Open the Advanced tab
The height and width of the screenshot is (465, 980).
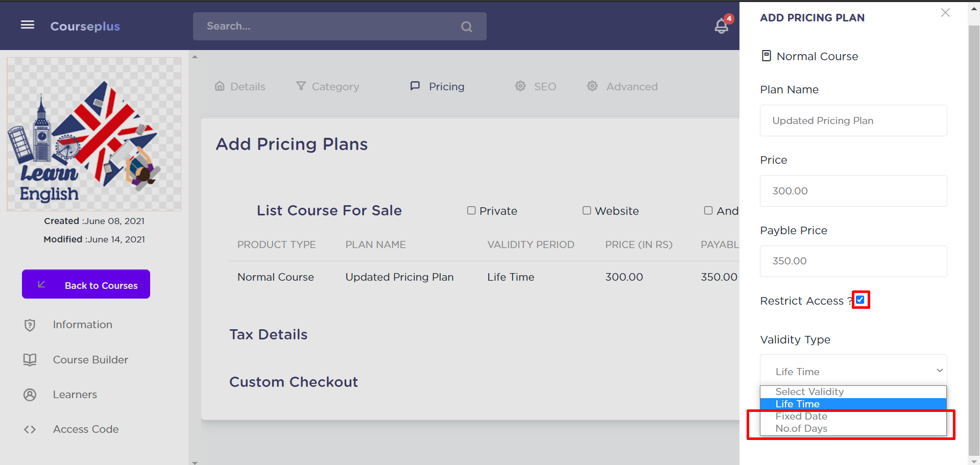623,87
